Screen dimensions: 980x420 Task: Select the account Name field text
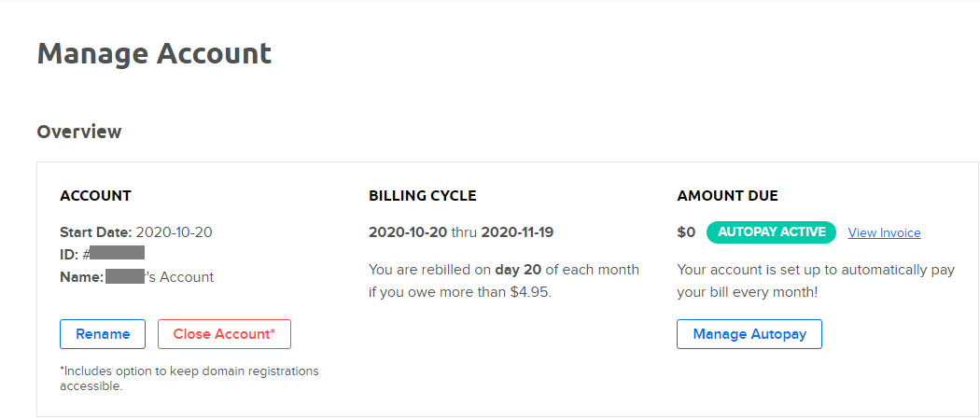tap(159, 277)
